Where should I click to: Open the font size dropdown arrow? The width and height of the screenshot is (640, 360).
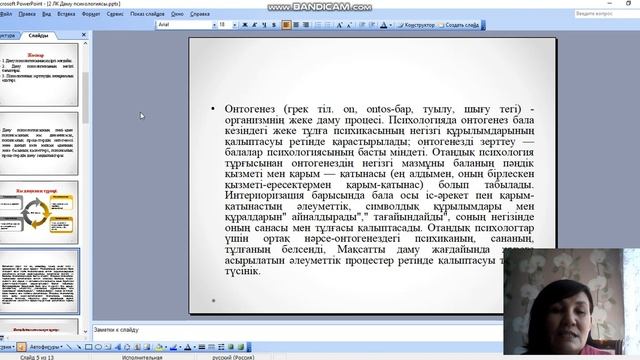(235, 25)
